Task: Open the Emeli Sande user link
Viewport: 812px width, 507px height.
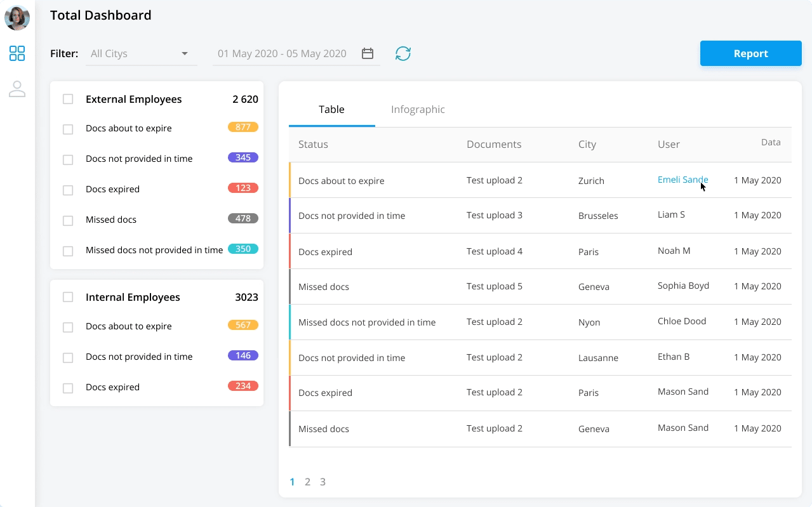Action: pos(682,180)
